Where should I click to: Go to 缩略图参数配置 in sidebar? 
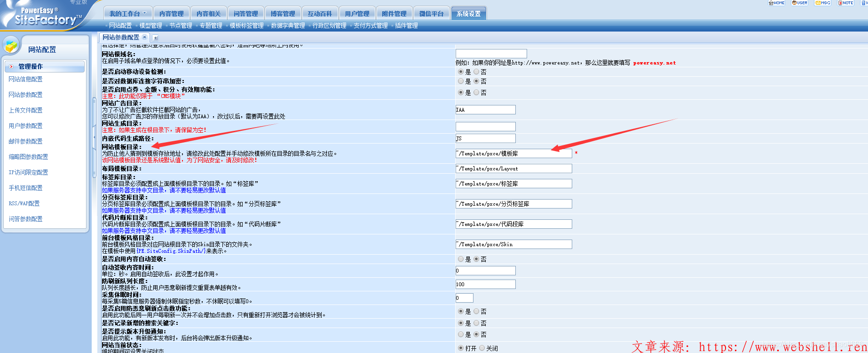[28, 157]
